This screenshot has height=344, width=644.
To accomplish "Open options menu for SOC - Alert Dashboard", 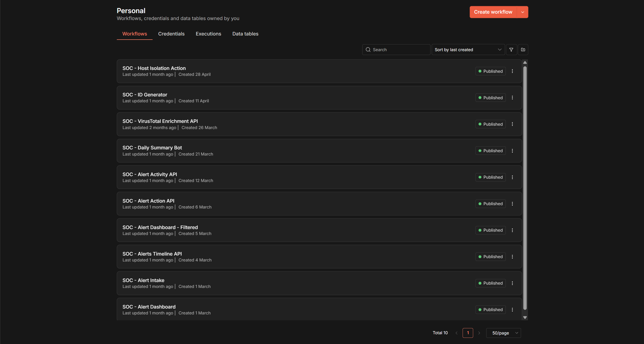I will [x=512, y=310].
